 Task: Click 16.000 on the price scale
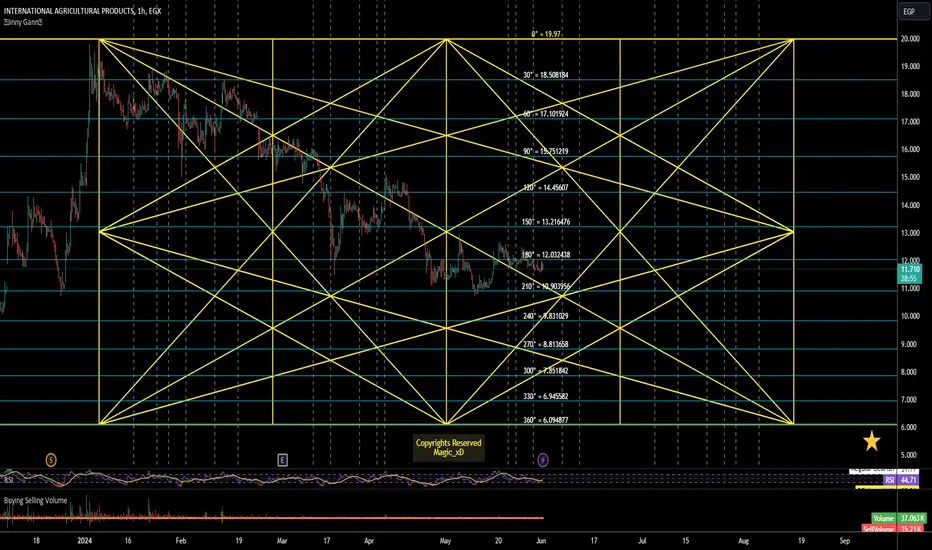pyautogui.click(x=910, y=150)
